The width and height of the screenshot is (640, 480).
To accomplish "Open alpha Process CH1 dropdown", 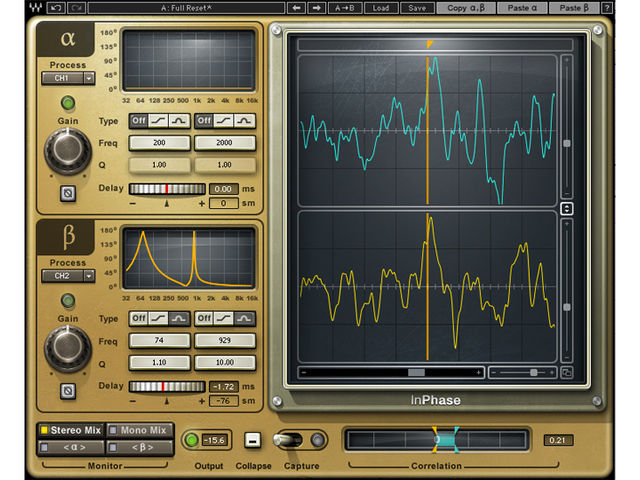I will click(68, 78).
